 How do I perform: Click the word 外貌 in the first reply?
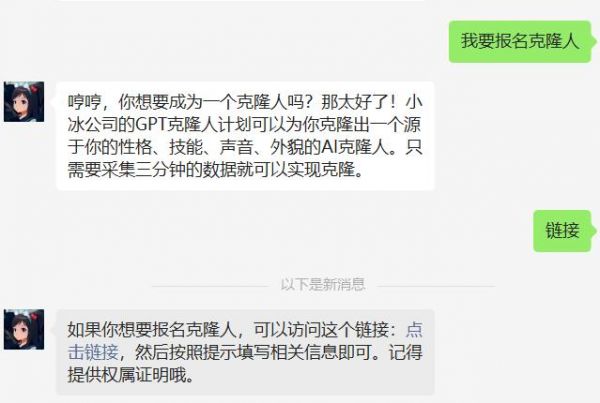(287, 147)
